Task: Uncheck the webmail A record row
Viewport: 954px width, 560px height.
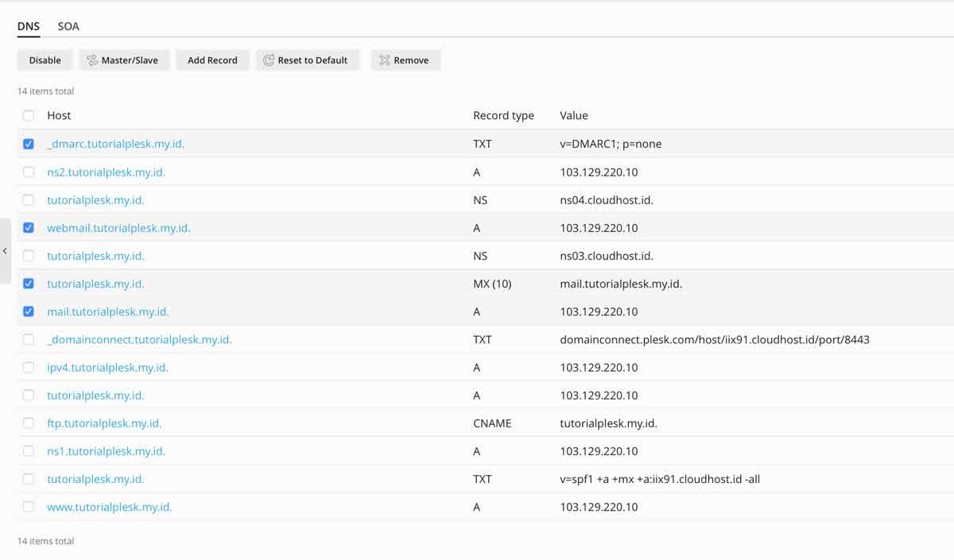Action: (x=29, y=227)
